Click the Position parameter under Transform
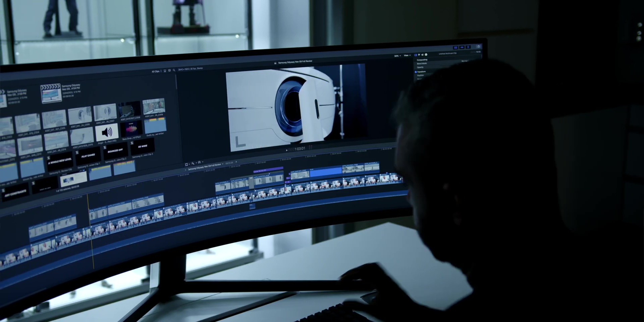Image resolution: width=644 pixels, height=322 pixels. pos(421,75)
